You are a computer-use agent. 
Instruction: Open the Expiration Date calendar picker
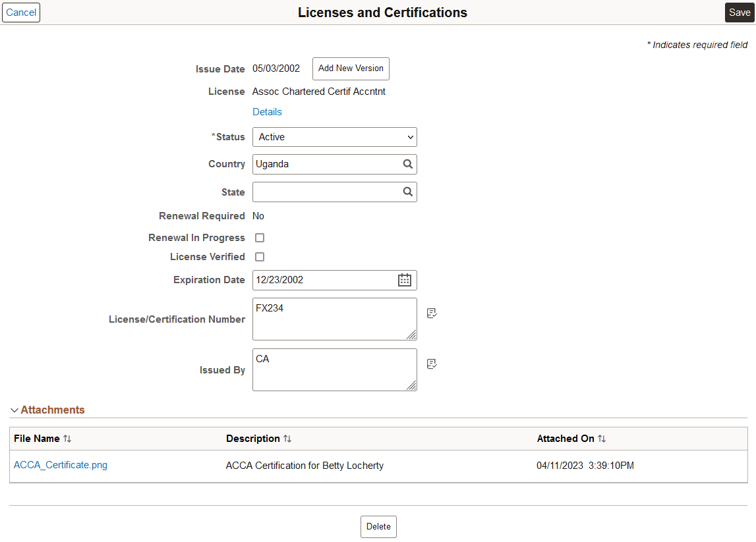click(405, 280)
